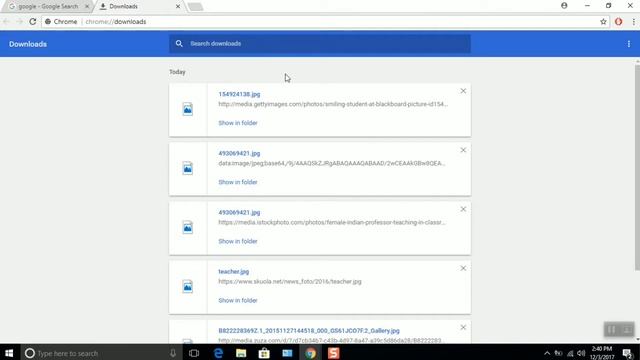Open the istockphoto 493069421.jpg file link
This screenshot has width=640, height=360.
tap(239, 213)
